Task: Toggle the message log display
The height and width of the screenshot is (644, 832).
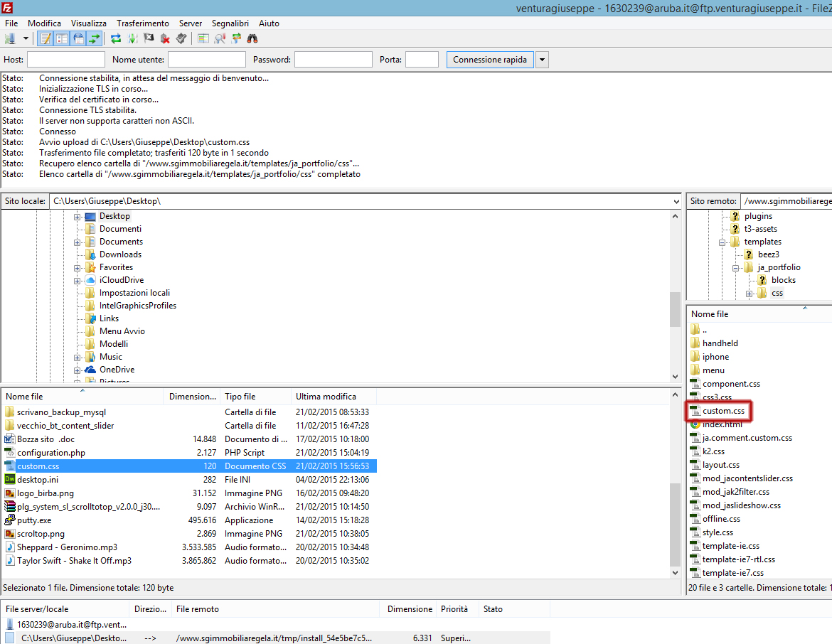Action: 46,38
